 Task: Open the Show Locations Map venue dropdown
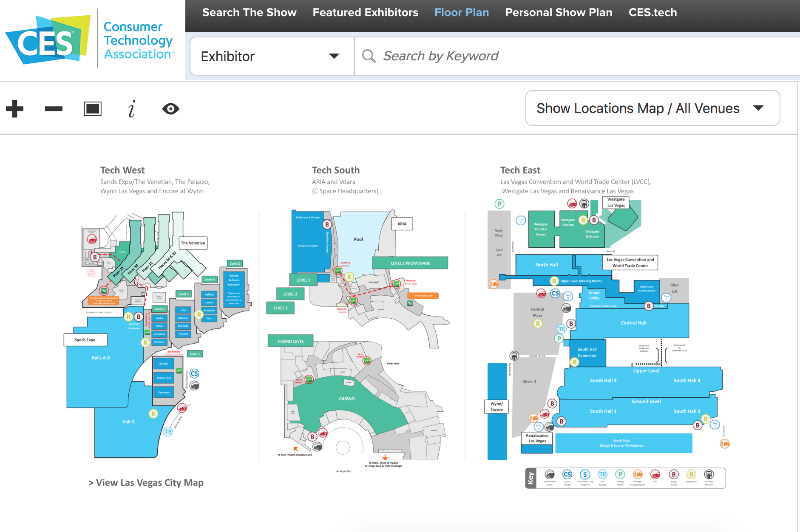pos(652,108)
